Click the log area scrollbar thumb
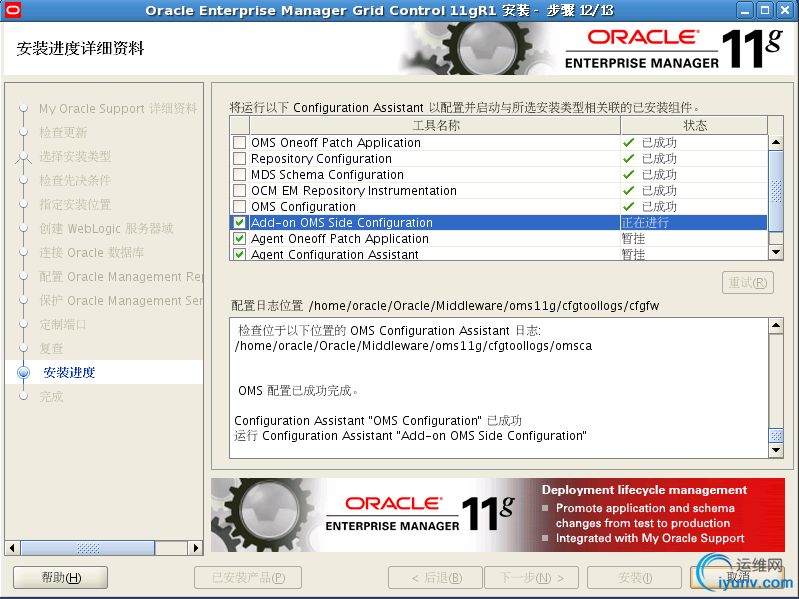 tap(776, 435)
